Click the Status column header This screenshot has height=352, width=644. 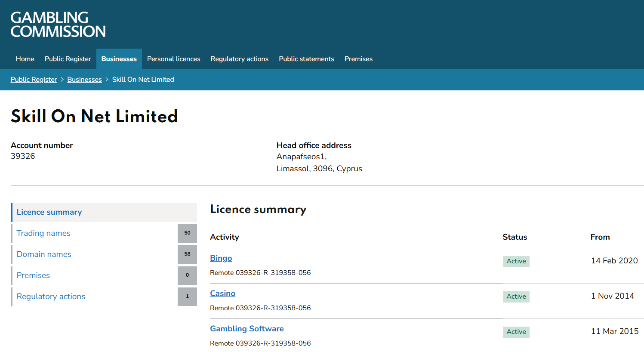coord(515,237)
